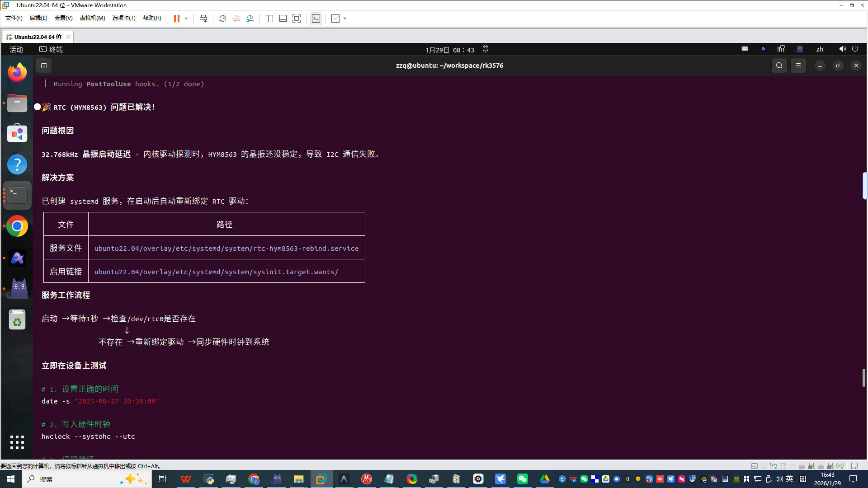This screenshot has width=868, height=488.
Task: Launch Firefox from the Ubuntu dock
Action: click(x=17, y=72)
